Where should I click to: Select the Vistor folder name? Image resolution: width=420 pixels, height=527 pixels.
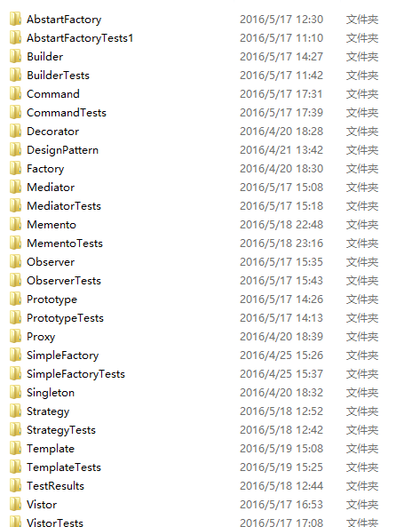(42, 505)
